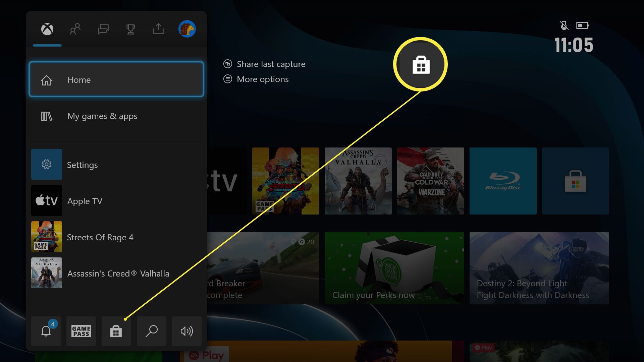Open the Game Pass button
The height and width of the screenshot is (362, 644).
click(81, 331)
